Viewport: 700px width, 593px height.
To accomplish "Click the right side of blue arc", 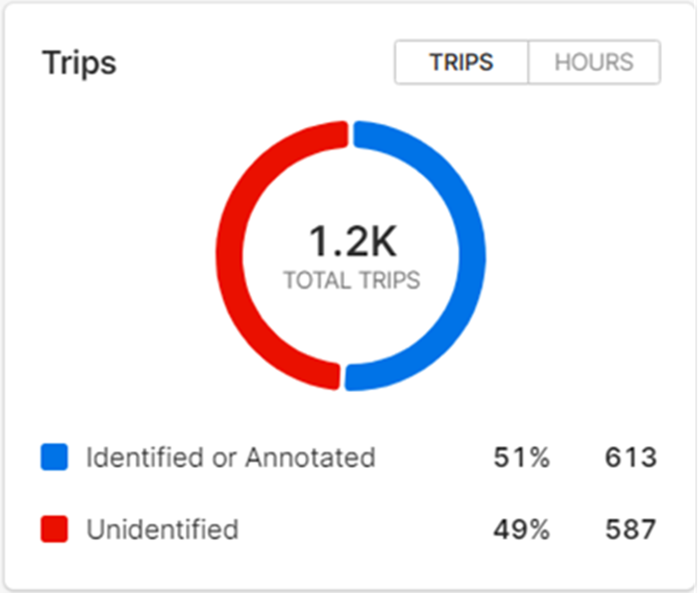I will coord(472,256).
